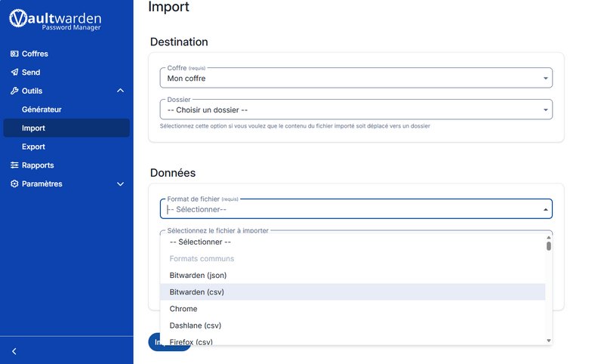The height and width of the screenshot is (364, 604).
Task: Click the Outils wrench icon
Action: (14, 91)
